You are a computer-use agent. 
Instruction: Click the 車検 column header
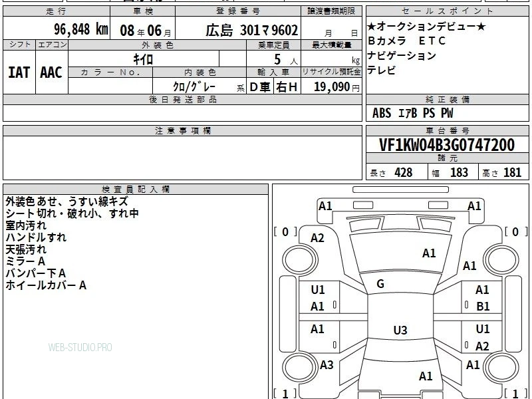pos(143,11)
